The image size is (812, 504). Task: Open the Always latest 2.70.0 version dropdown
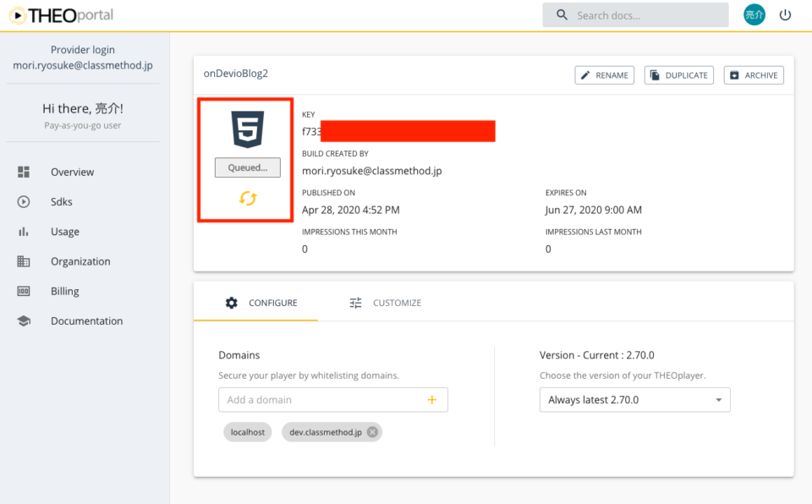point(634,399)
